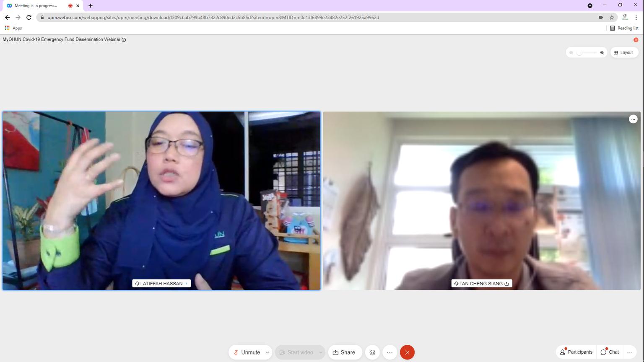
Task: Open more options in meeting controls
Action: pyautogui.click(x=390, y=352)
